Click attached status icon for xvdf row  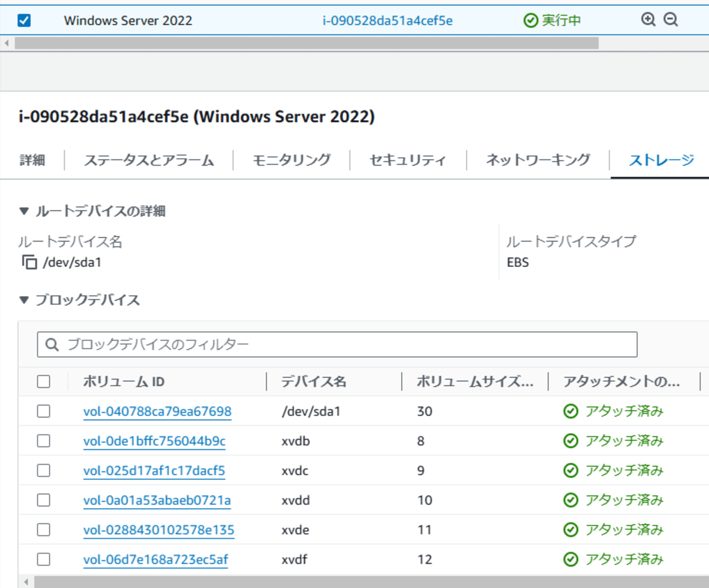click(x=571, y=559)
